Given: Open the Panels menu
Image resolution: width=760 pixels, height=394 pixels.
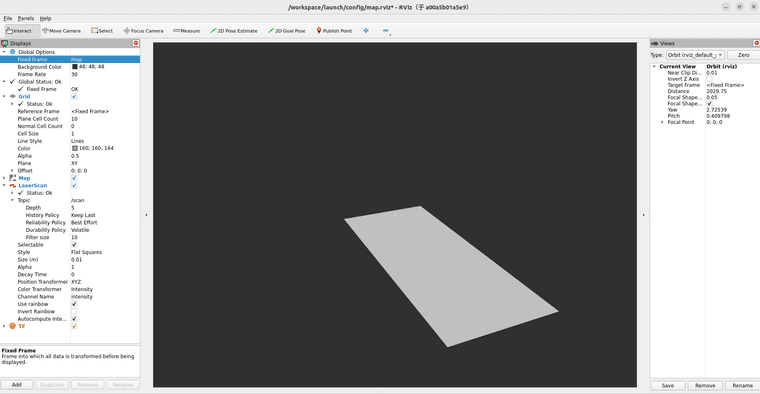Looking at the screenshot, I should point(26,18).
